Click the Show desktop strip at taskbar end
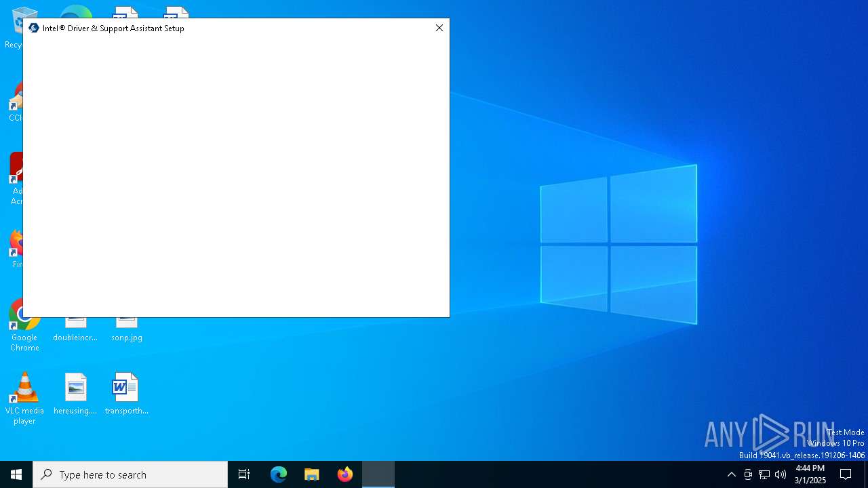868x488 pixels. (865, 474)
